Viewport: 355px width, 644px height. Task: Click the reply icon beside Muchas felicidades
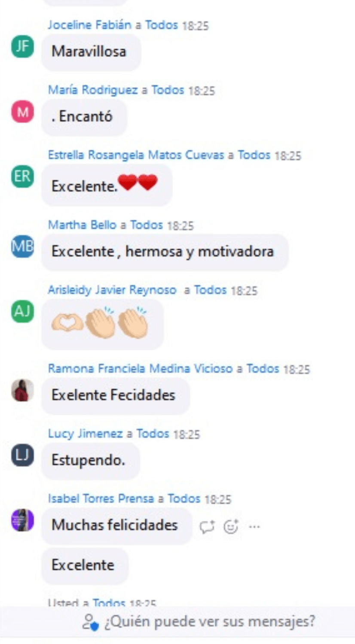(207, 526)
